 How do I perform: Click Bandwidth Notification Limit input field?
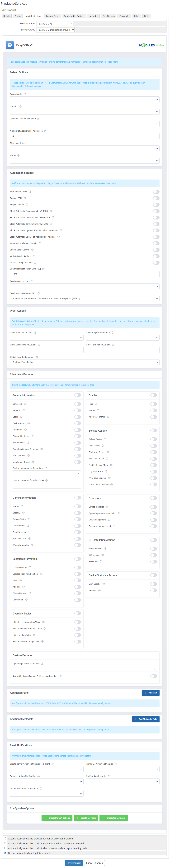[85, 274]
